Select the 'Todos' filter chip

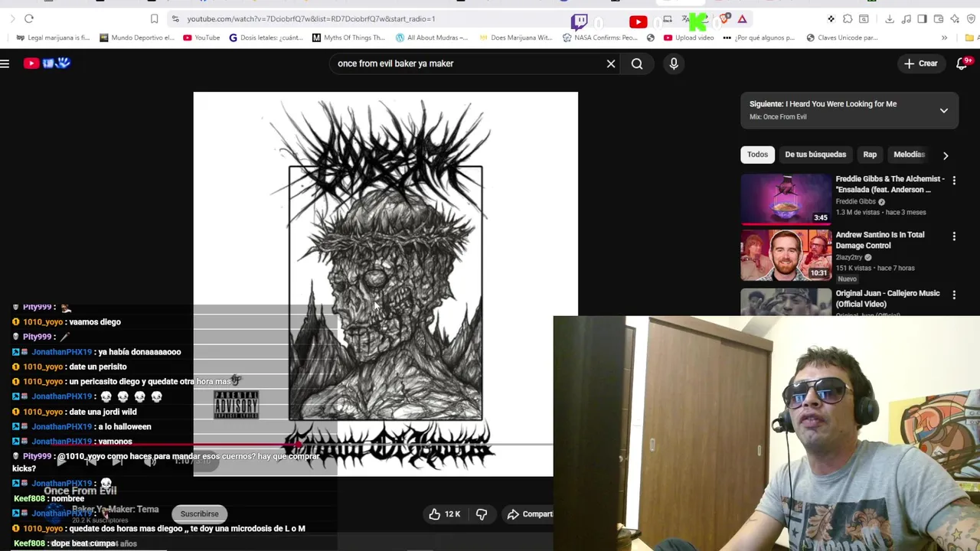pos(757,155)
